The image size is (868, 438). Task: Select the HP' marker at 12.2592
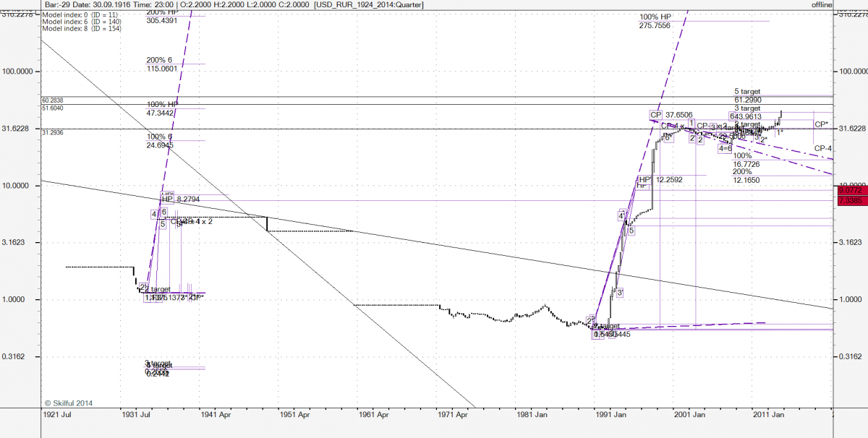(x=644, y=180)
